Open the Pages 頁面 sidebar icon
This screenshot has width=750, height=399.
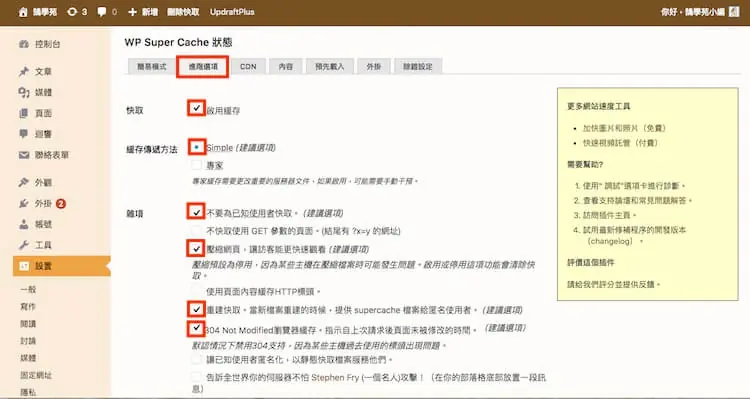24,113
